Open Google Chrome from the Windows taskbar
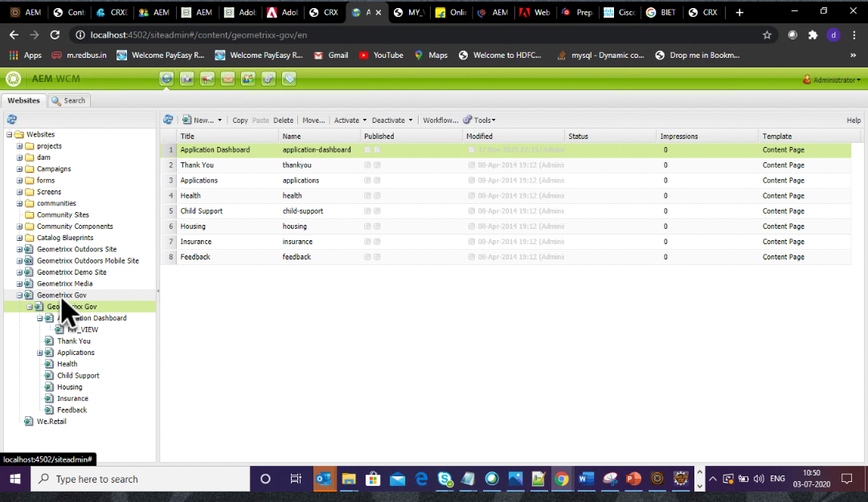 [x=561, y=479]
